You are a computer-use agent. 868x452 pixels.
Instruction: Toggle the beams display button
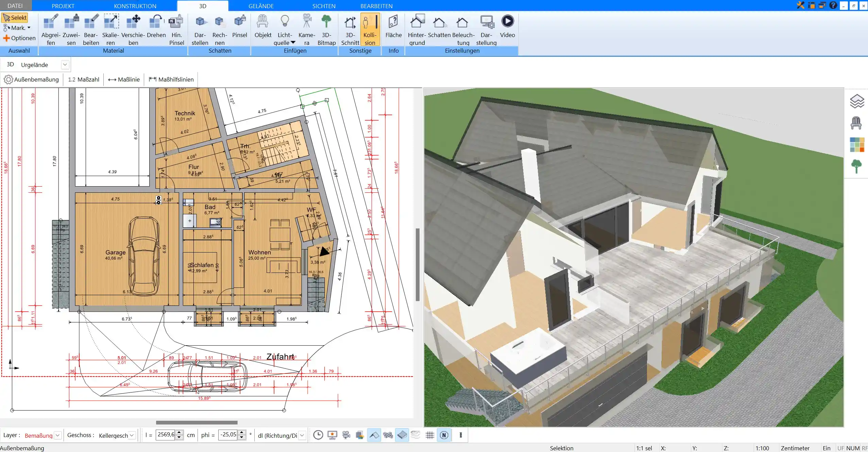pyautogui.click(x=388, y=435)
